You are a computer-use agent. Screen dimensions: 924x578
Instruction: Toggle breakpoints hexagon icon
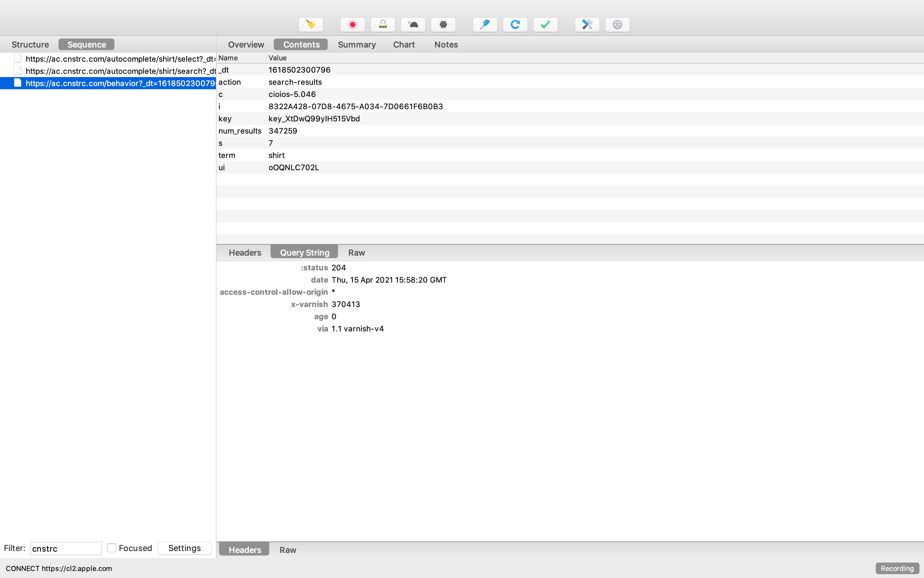pos(443,25)
